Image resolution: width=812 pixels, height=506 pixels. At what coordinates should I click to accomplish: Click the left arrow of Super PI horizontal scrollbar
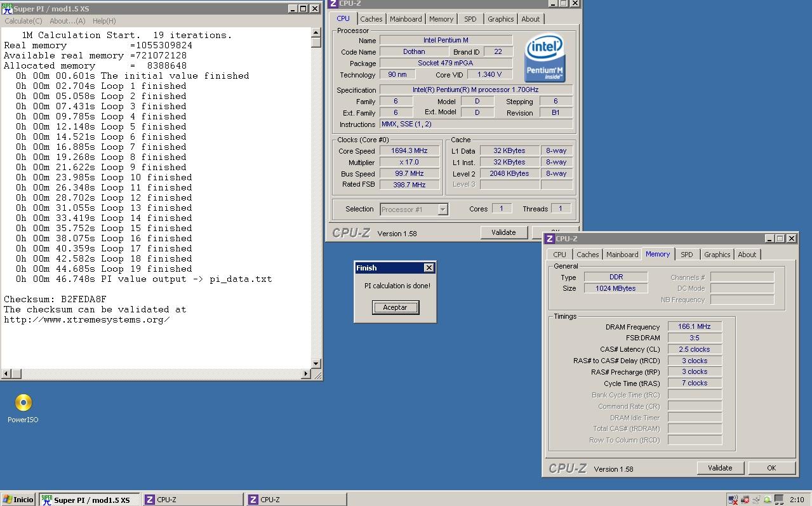(5, 374)
